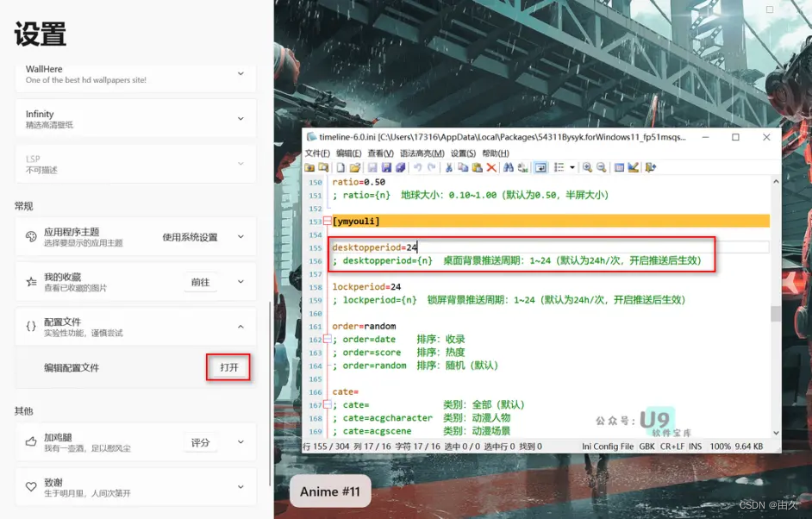Click the save copy icon
The image size is (812, 519).
[x=400, y=167]
